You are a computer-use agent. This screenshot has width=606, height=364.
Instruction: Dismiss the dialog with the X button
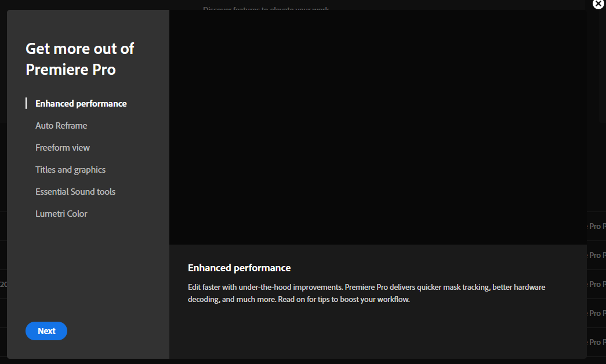[598, 4]
